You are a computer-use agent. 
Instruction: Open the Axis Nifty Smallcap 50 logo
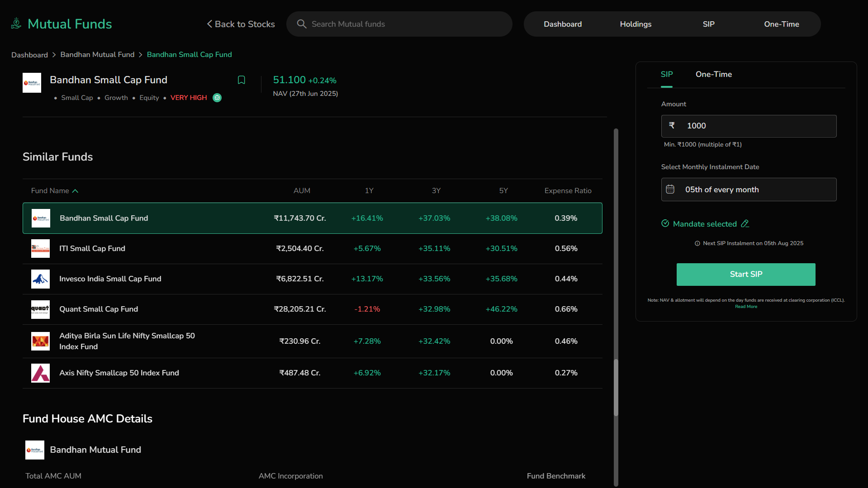point(40,373)
